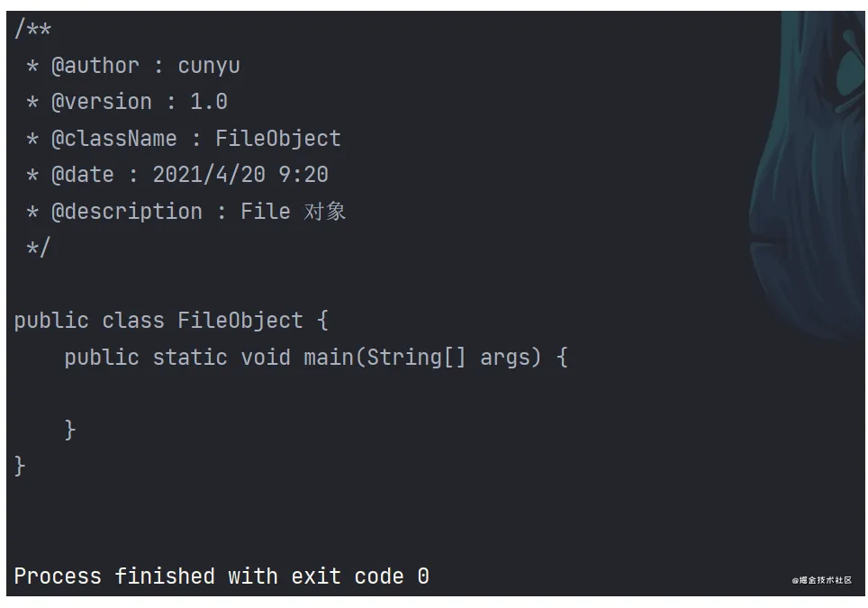The image size is (868, 608).
Task: Click the 'public class FileObject {' line
Action: click(171, 321)
